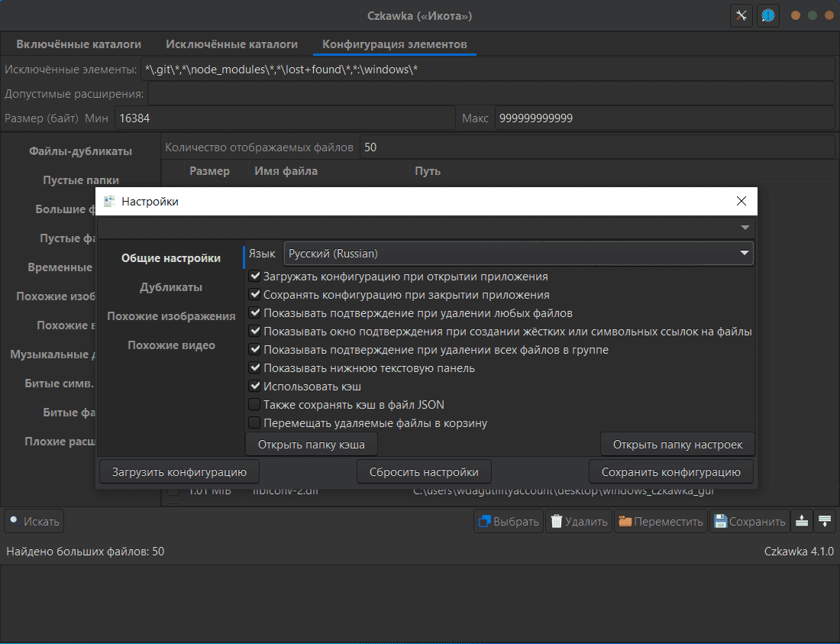Click the Удалить trash button
The height and width of the screenshot is (644, 840).
[x=580, y=522]
